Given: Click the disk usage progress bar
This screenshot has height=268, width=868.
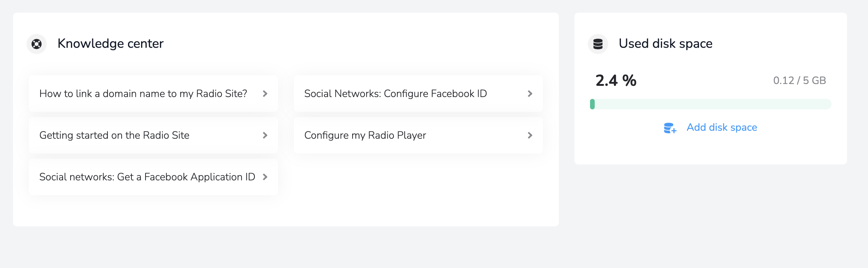Looking at the screenshot, I should pyautogui.click(x=711, y=104).
